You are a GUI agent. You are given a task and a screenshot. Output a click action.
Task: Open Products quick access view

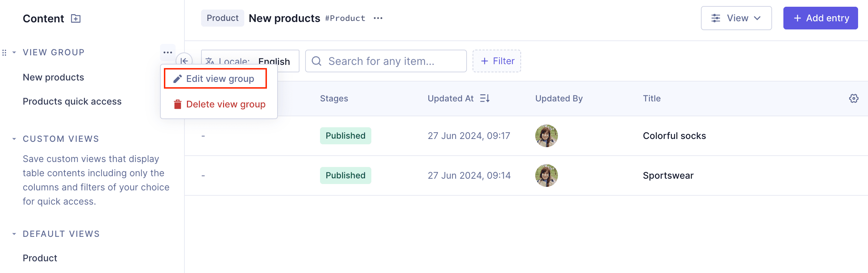[72, 101]
